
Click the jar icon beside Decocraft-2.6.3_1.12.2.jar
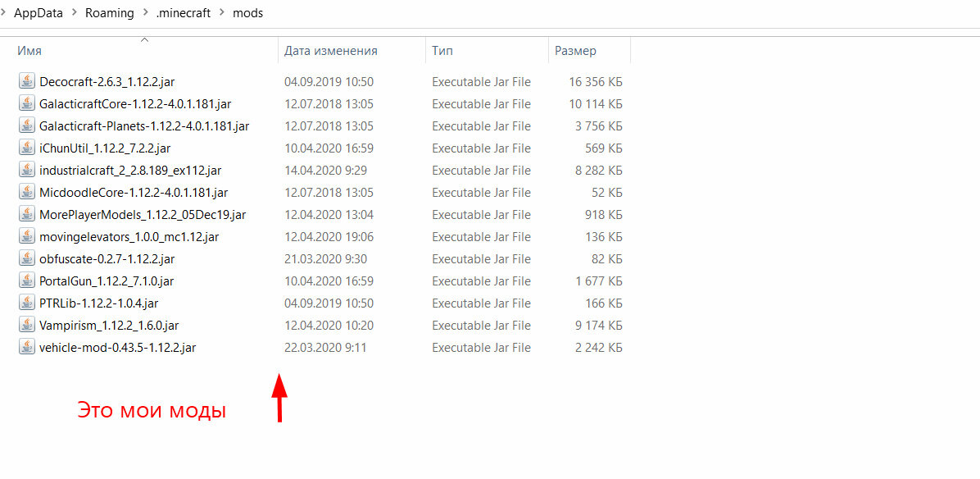26,81
